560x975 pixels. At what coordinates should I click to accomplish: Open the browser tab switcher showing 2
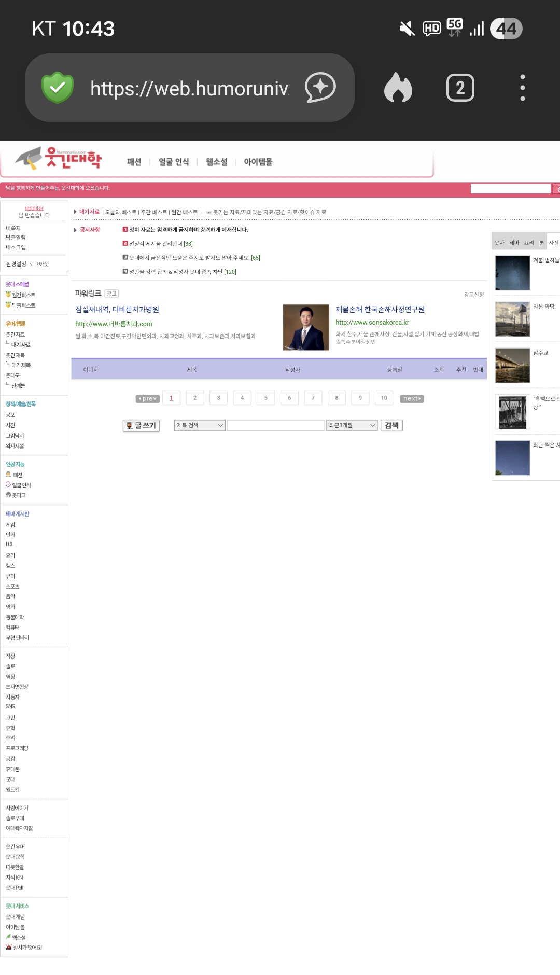coord(460,88)
